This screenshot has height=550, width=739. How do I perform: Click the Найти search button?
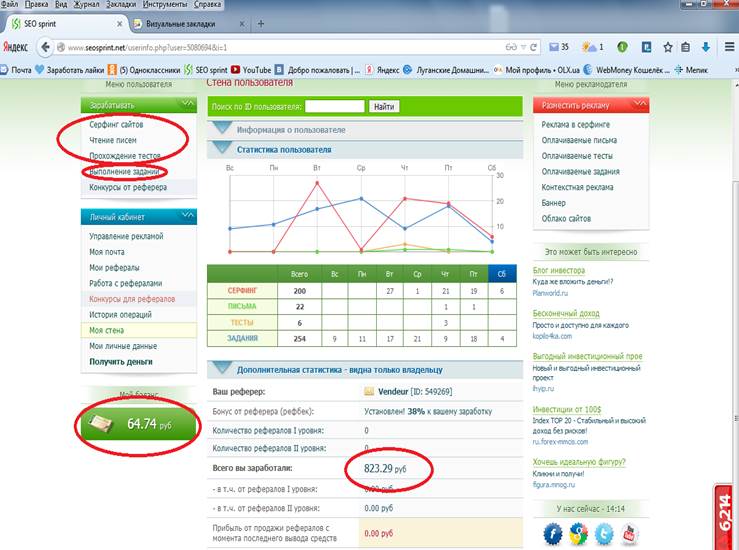(x=384, y=107)
